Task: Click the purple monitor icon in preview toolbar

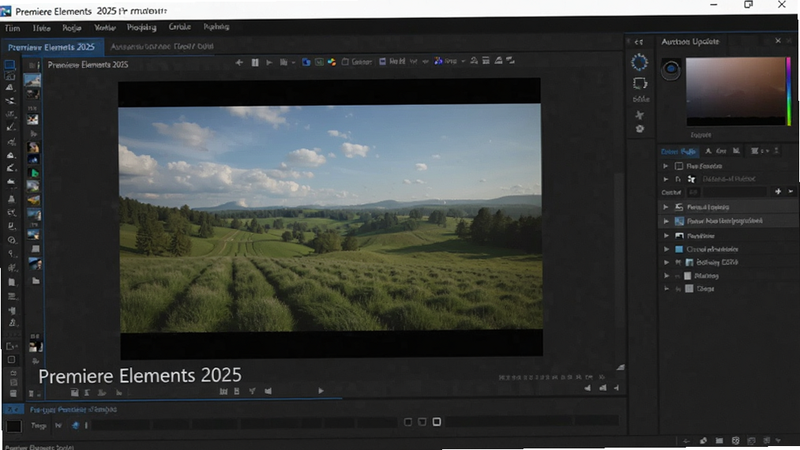Action: (x=382, y=61)
